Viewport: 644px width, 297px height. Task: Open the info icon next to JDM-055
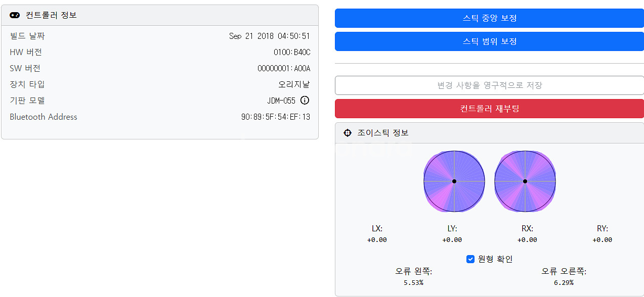coord(305,100)
